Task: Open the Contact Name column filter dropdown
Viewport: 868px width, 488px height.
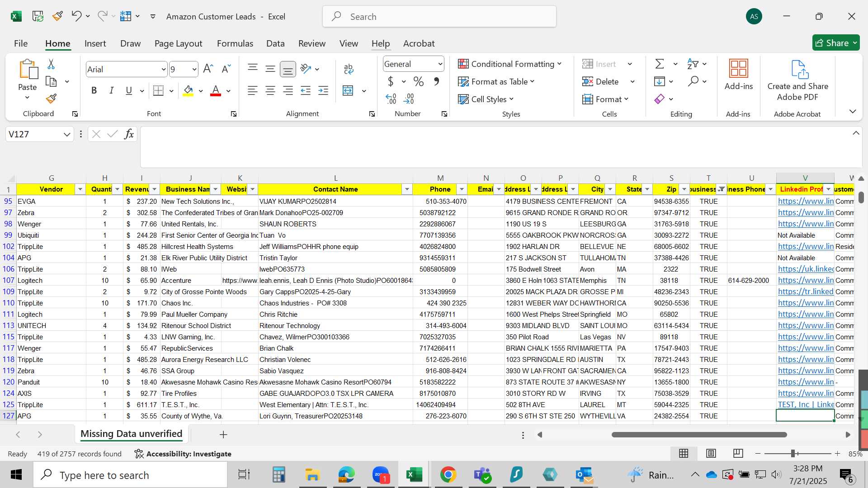Action: coord(406,189)
